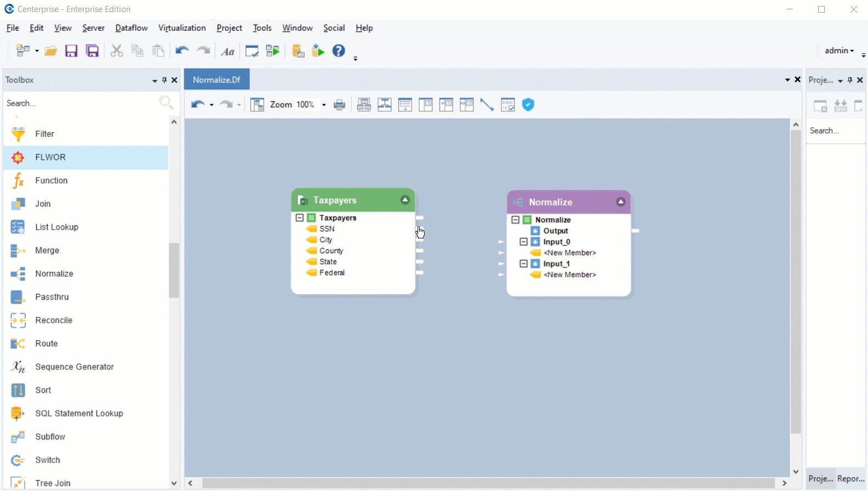This screenshot has height=491, width=868.
Task: Click the Save icon in main toolbar
Action: click(71, 51)
